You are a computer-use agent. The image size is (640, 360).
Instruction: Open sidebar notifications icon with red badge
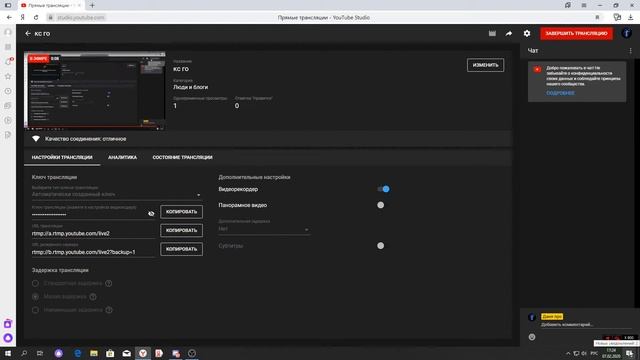click(9, 61)
